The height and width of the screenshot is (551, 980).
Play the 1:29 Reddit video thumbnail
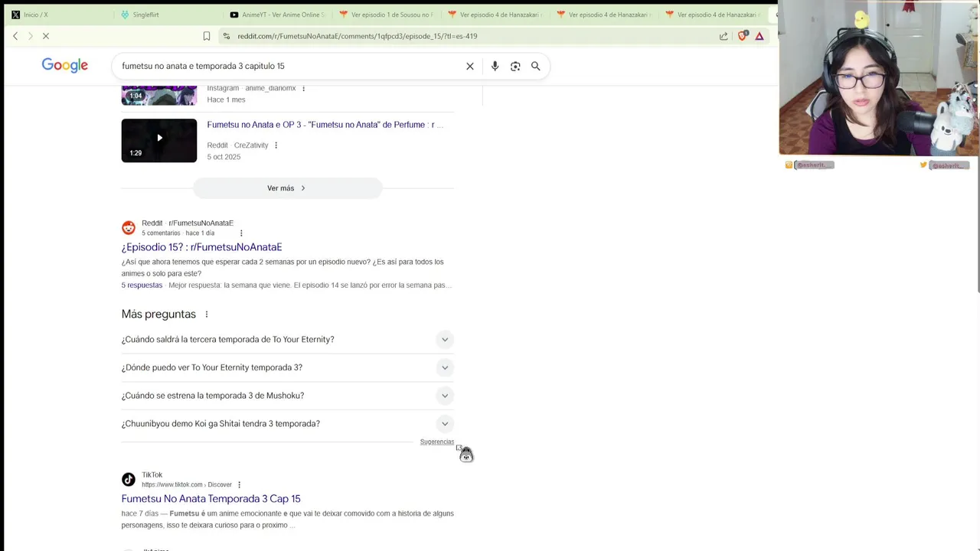pos(159,140)
